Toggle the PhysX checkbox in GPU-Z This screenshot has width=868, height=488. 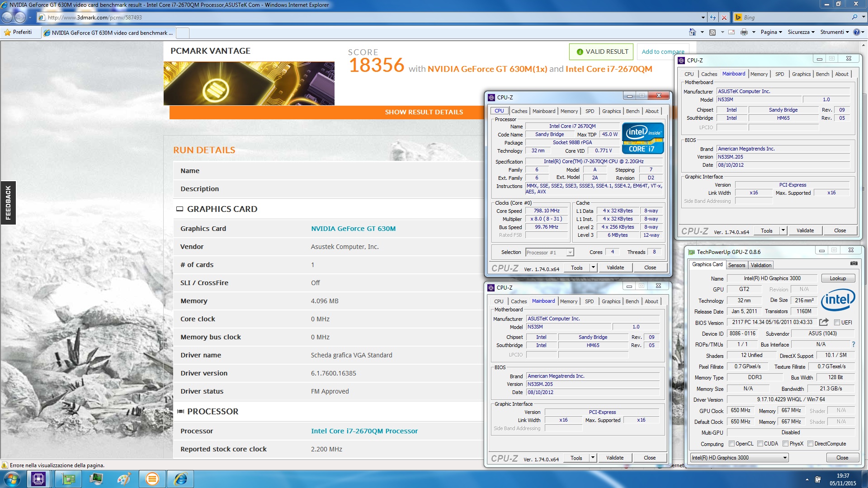coord(786,444)
